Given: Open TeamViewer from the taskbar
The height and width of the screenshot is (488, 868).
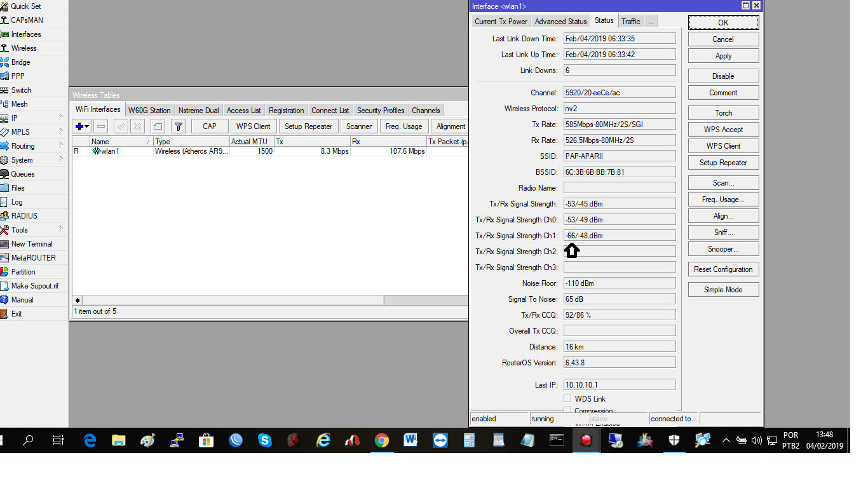Looking at the screenshot, I should point(440,440).
